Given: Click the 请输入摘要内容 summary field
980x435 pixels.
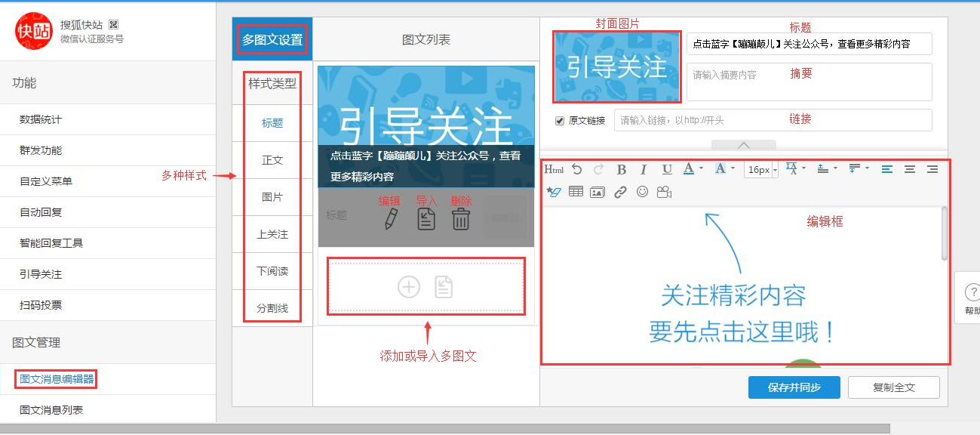Looking at the screenshot, I should (x=809, y=82).
